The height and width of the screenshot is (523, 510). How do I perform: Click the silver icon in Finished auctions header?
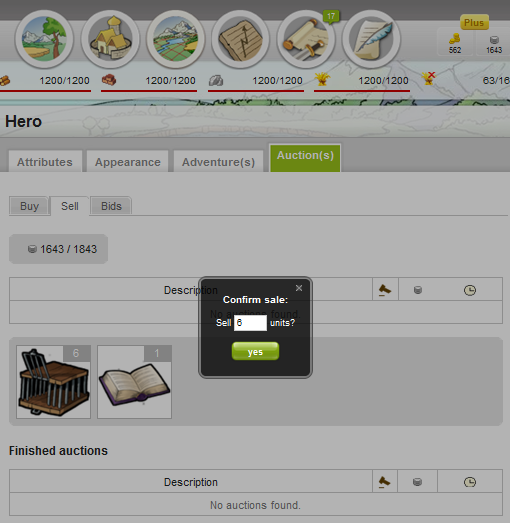[x=417, y=482]
